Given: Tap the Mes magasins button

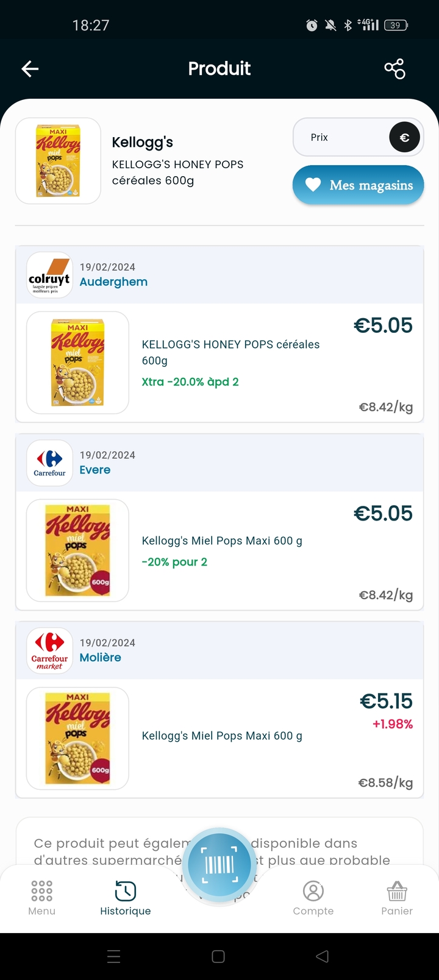Looking at the screenshot, I should coord(359,185).
